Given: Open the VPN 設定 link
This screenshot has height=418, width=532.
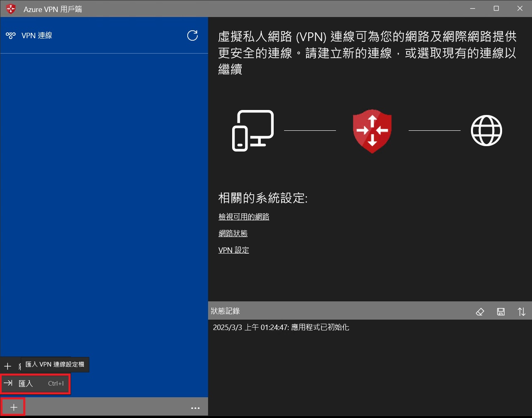Looking at the screenshot, I should [x=234, y=250].
